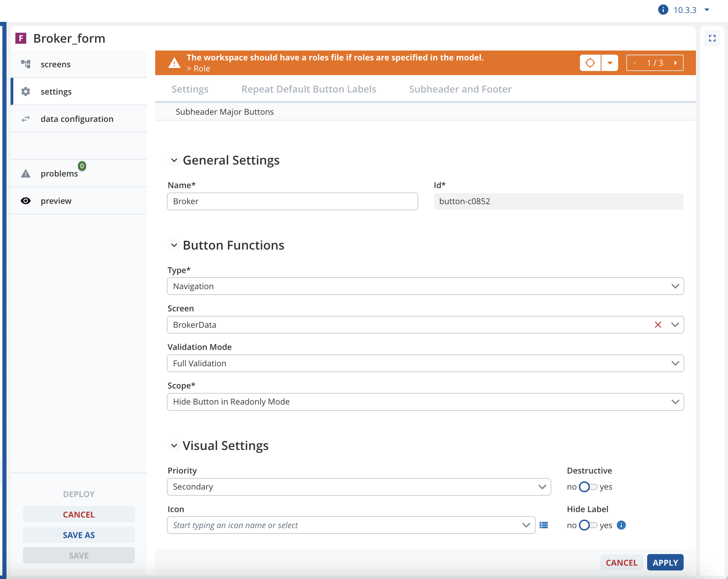Toggle the Hide Label switch

pyautogui.click(x=588, y=525)
